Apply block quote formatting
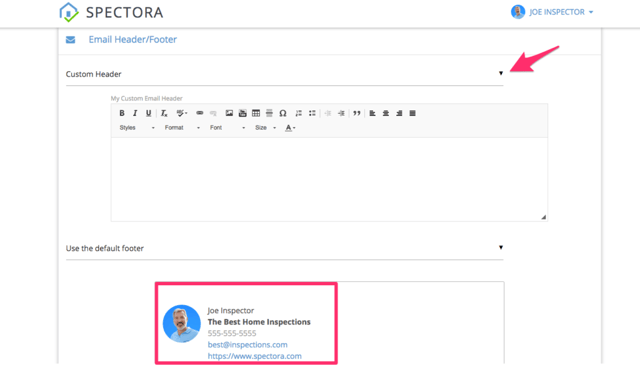 pyautogui.click(x=357, y=113)
